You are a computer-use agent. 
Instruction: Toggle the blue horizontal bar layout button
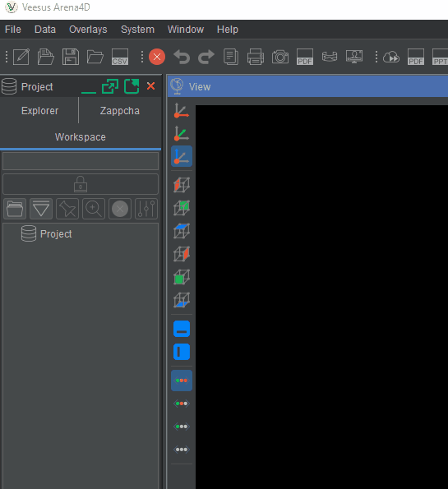[182, 329]
